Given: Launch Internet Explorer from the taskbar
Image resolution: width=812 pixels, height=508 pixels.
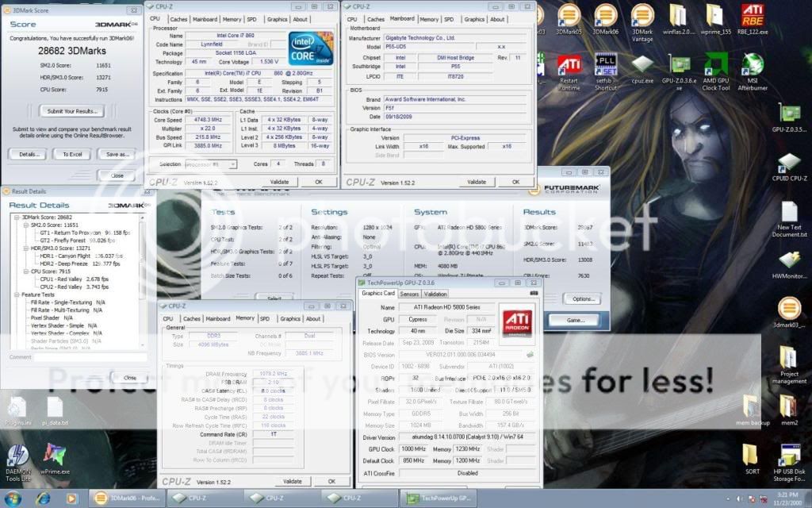Looking at the screenshot, I should pyautogui.click(x=43, y=498).
